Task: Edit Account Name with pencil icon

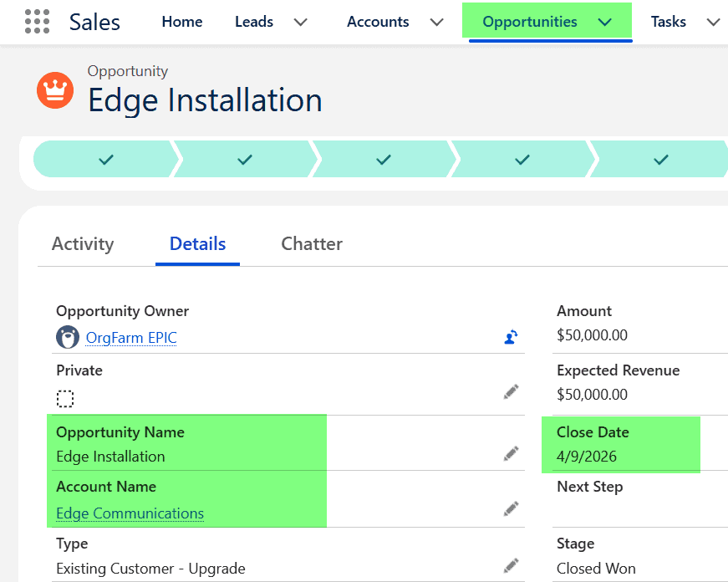Action: pos(511,509)
